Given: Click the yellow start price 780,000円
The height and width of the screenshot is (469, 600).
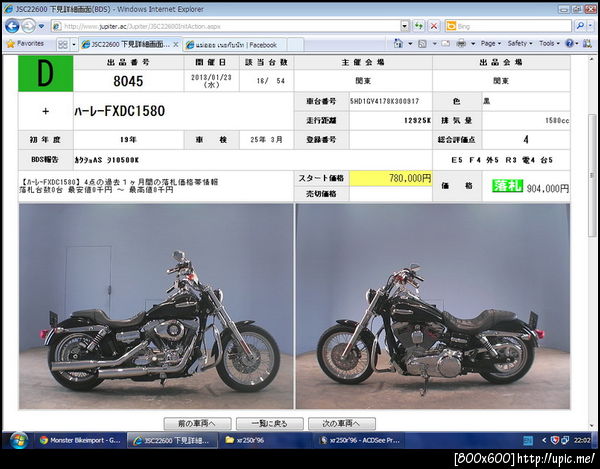Looking at the screenshot, I should (391, 178).
